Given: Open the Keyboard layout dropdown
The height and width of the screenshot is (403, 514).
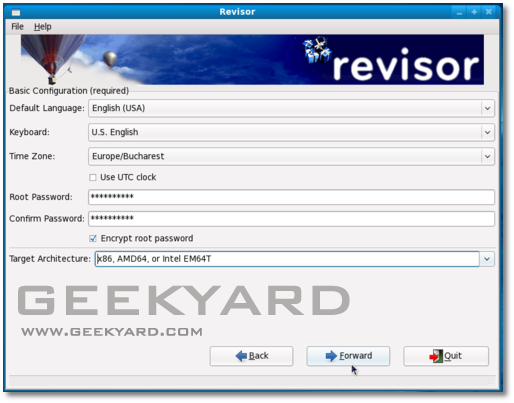Looking at the screenshot, I should click(487, 132).
